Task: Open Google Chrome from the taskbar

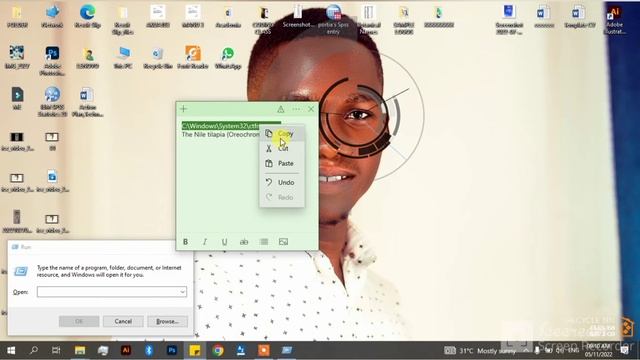Action: (x=218, y=350)
